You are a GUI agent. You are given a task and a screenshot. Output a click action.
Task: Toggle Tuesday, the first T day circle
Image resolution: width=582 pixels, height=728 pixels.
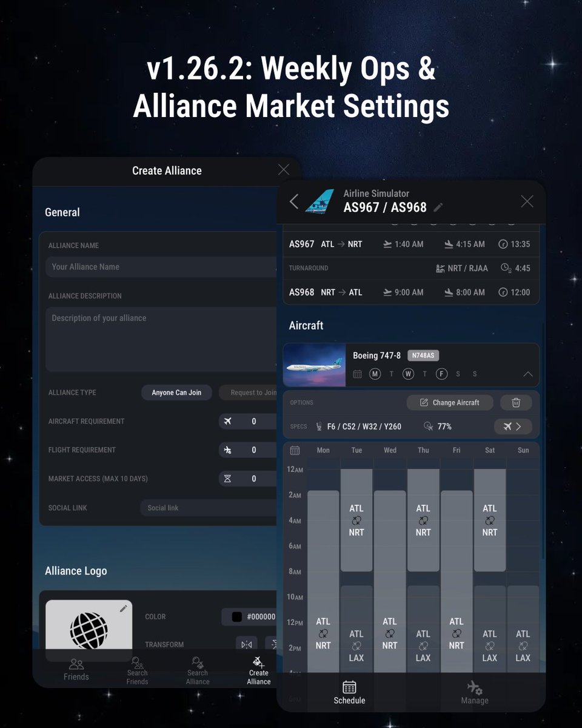point(392,374)
